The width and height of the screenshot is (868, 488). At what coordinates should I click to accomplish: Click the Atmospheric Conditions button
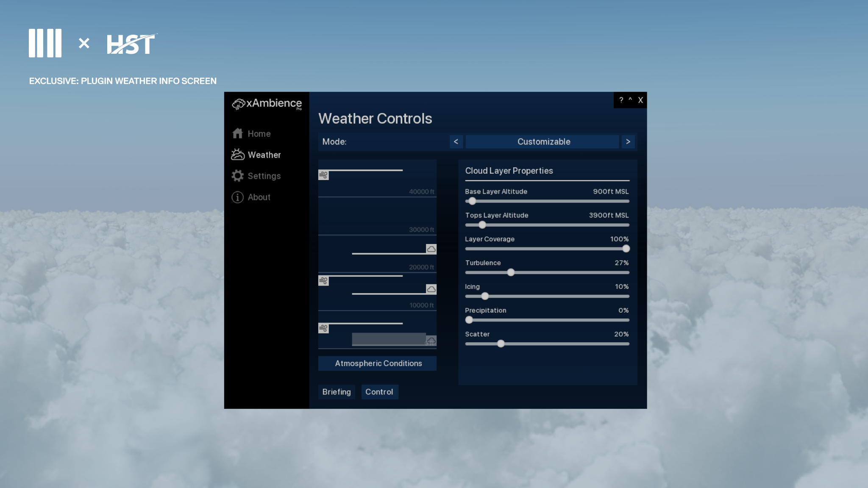(x=377, y=363)
